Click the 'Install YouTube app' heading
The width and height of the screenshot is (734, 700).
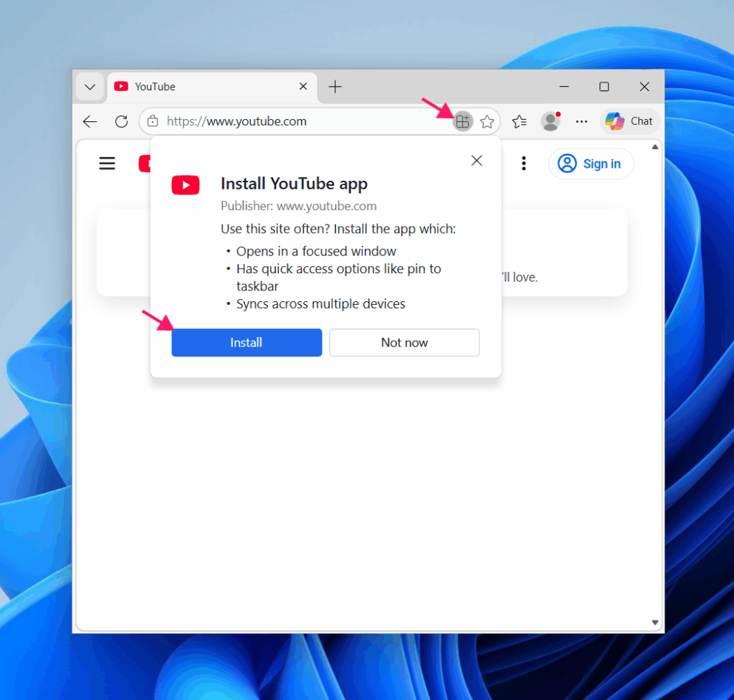pyautogui.click(x=294, y=184)
